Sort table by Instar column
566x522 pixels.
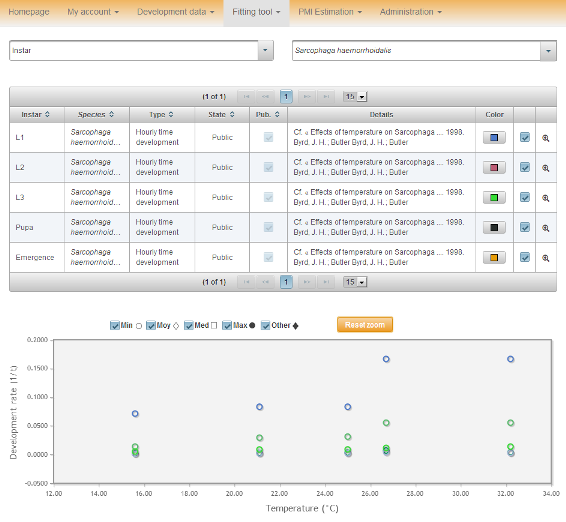(x=47, y=114)
